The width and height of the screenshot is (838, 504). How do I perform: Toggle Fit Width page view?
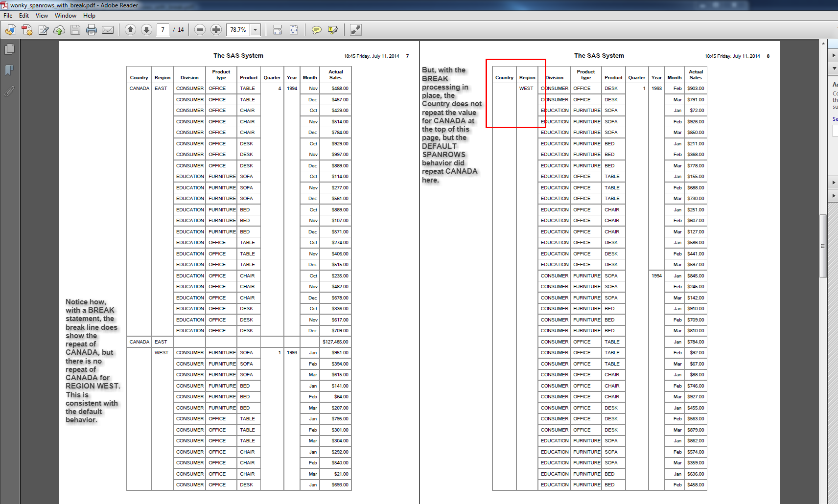[277, 30]
